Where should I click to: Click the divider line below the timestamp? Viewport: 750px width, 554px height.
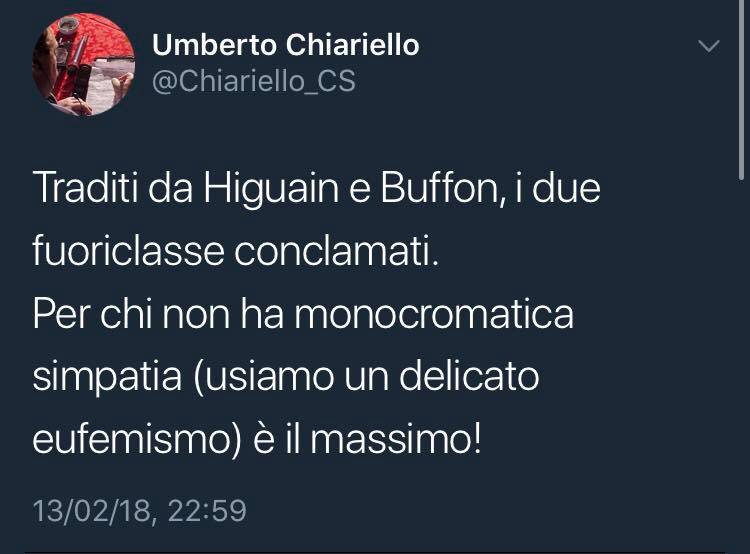(375, 552)
